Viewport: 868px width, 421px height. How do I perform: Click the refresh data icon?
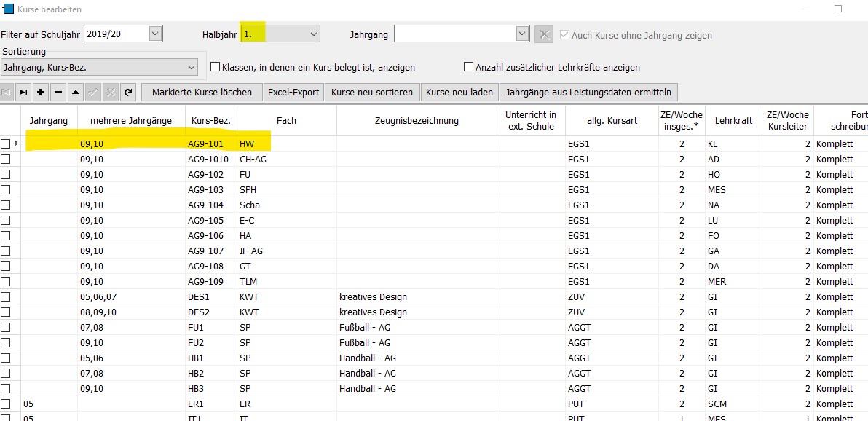coord(128,92)
